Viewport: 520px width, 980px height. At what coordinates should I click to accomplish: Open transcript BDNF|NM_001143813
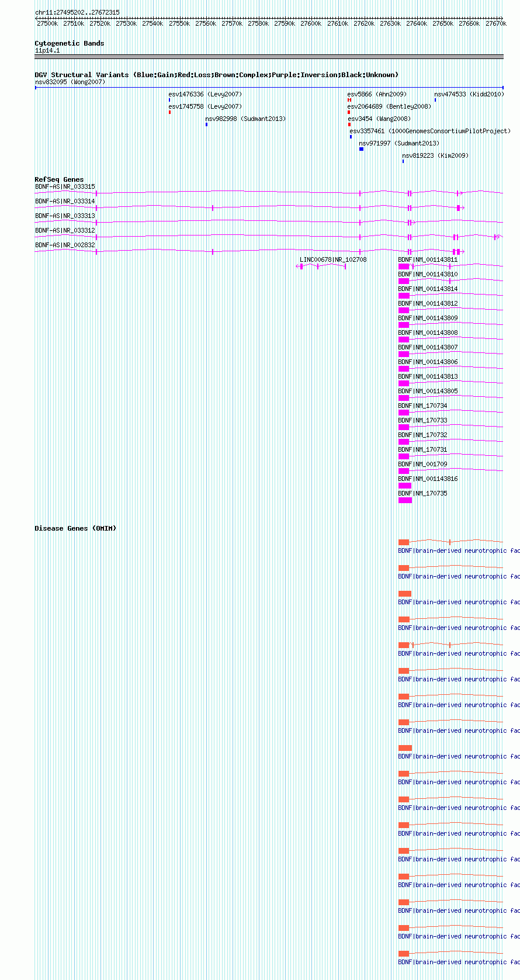click(428, 376)
